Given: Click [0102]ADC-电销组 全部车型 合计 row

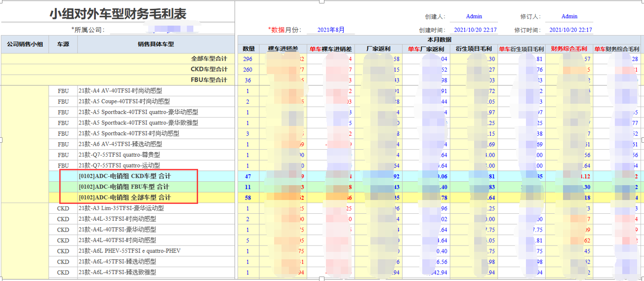Looking at the screenshot, I should pyautogui.click(x=125, y=197).
